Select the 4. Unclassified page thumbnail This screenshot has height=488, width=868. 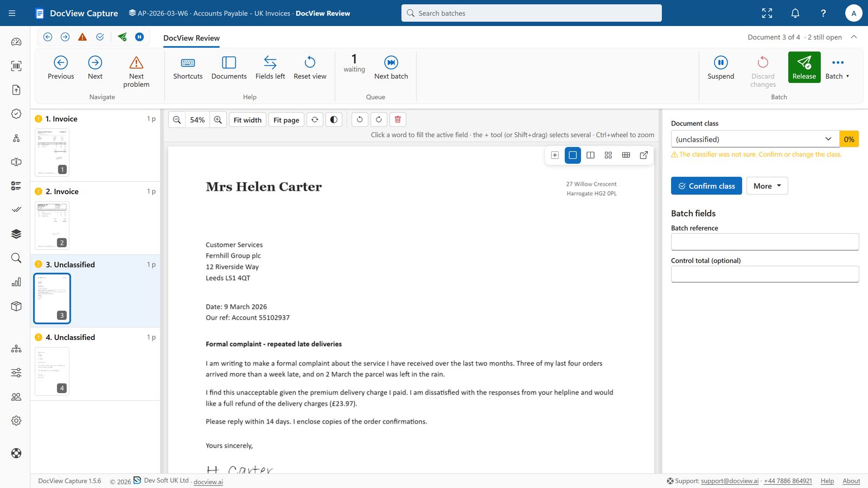(x=52, y=371)
